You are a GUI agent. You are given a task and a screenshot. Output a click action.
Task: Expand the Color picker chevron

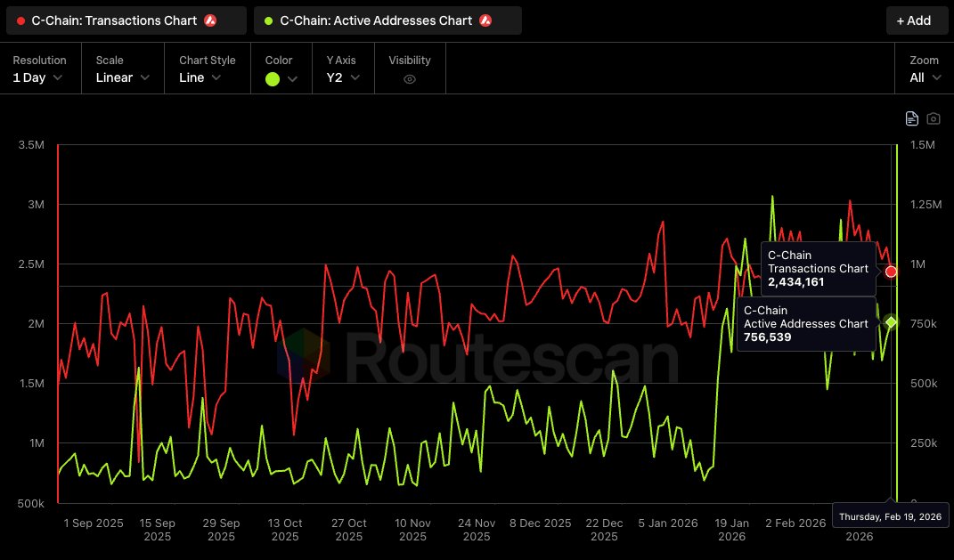(292, 79)
